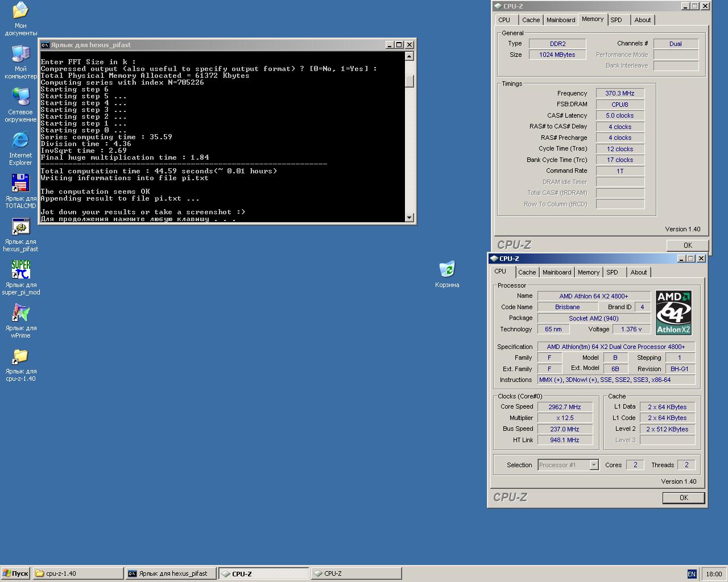Screen dimensions: 728x582
Task: Click Package Socket AM2 (940) field
Action: [x=594, y=318]
